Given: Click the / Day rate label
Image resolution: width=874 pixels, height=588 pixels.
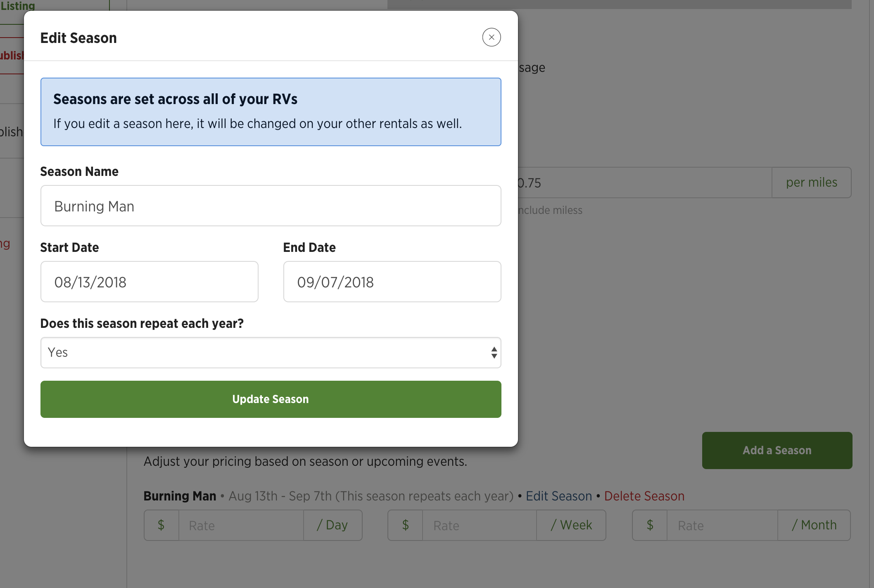Looking at the screenshot, I should pyautogui.click(x=333, y=525).
